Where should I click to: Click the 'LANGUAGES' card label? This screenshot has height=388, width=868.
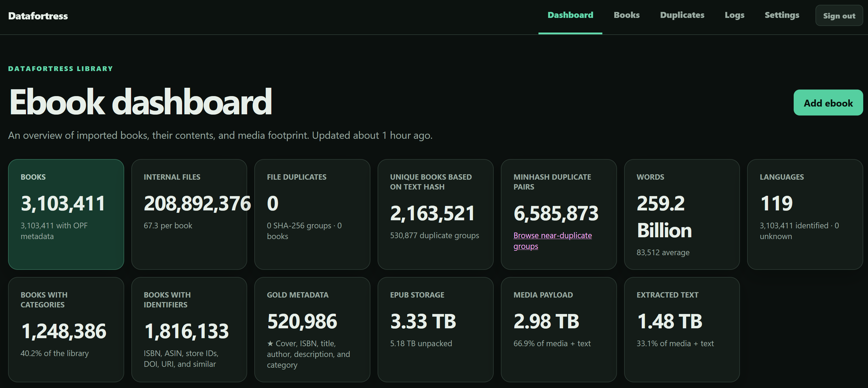tap(782, 177)
